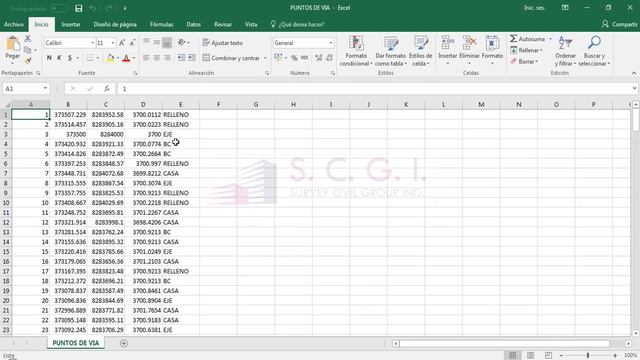The height and width of the screenshot is (360, 640).
Task: Align to middle icon
Action: point(157,42)
